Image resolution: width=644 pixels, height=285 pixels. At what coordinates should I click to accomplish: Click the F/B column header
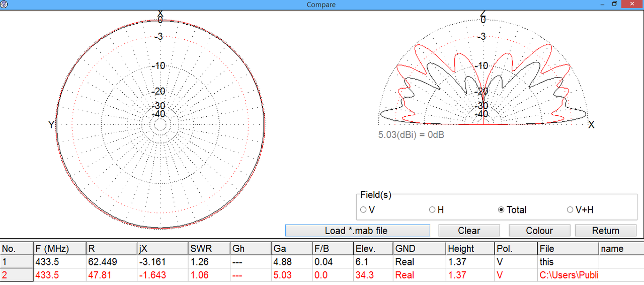pos(333,249)
